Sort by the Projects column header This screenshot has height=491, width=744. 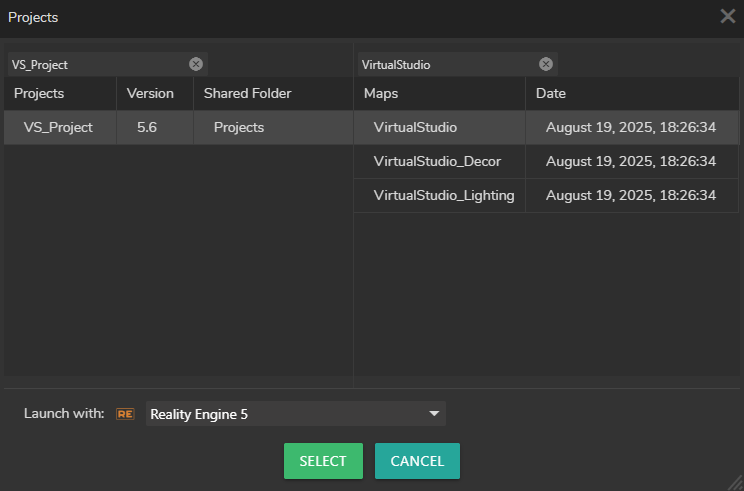click(39, 93)
